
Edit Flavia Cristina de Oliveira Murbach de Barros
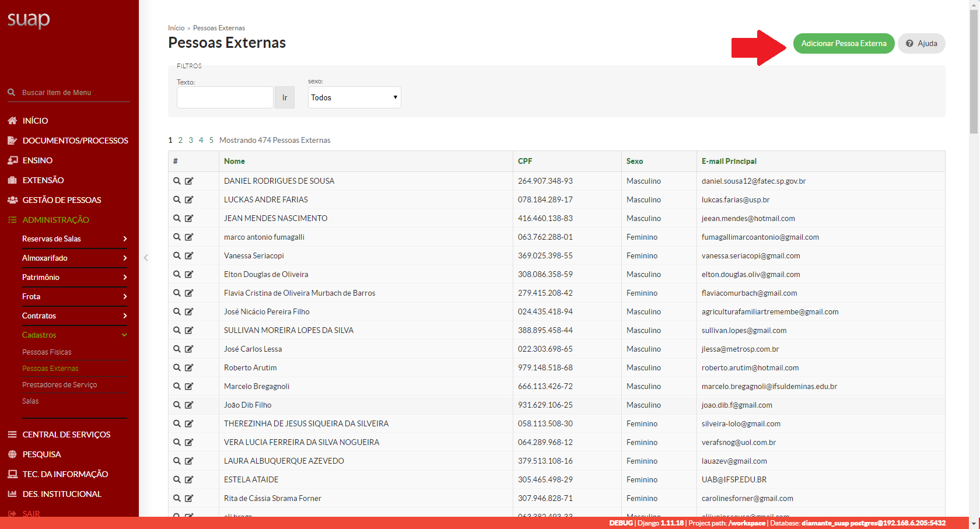(189, 293)
